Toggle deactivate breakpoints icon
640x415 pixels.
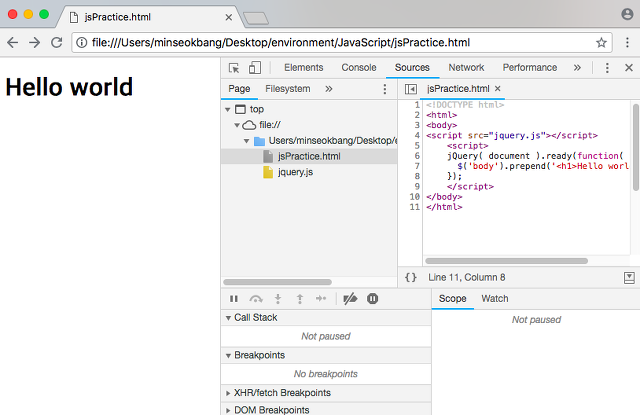350,299
